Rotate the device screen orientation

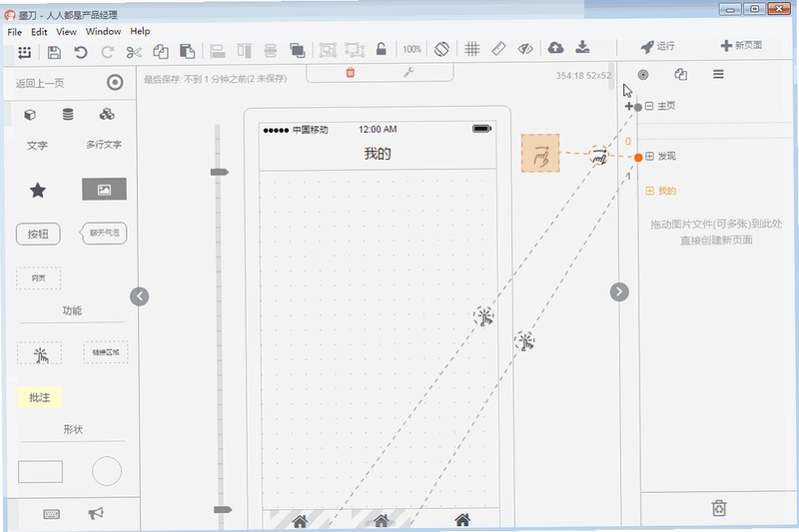click(441, 49)
